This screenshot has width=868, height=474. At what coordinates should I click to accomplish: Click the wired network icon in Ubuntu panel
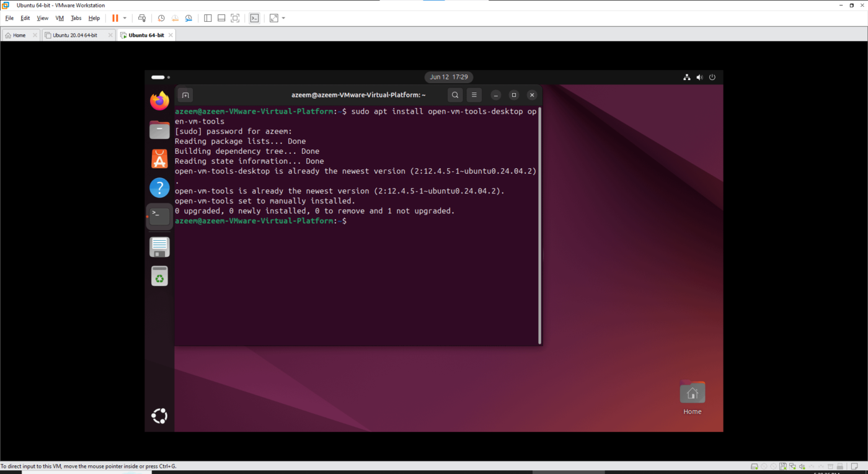coord(687,78)
